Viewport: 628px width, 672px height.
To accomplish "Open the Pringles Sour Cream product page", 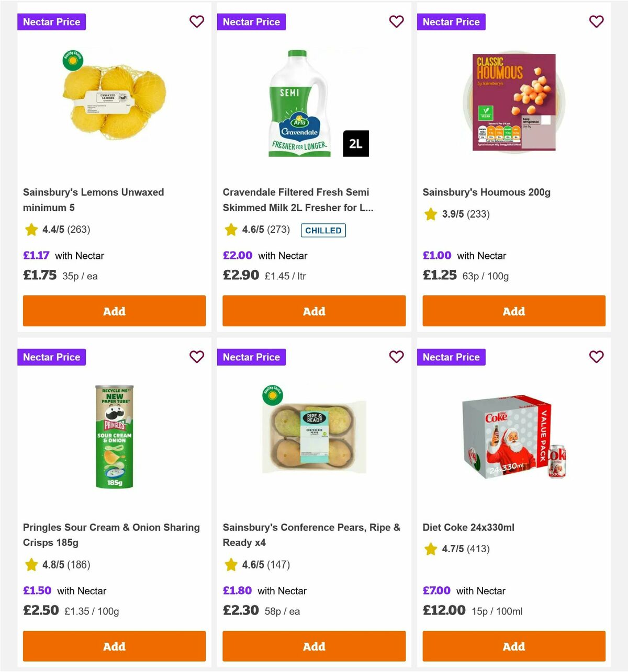I will [111, 535].
